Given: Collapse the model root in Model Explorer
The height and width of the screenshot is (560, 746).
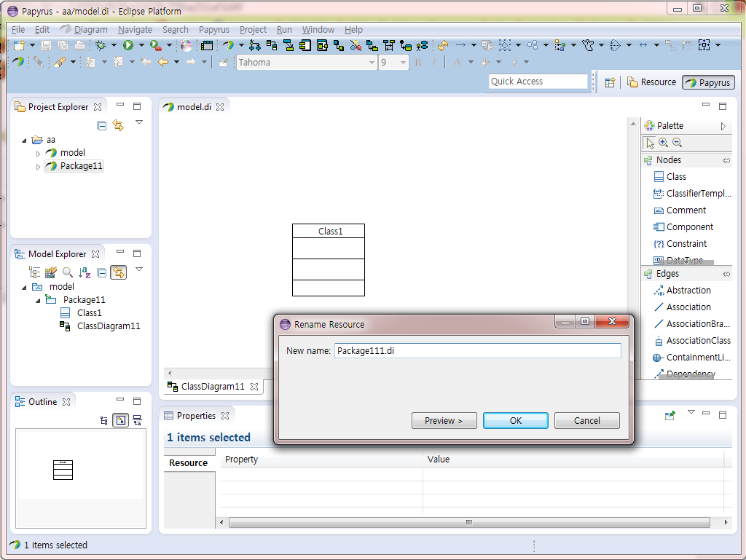Looking at the screenshot, I should click(x=24, y=287).
